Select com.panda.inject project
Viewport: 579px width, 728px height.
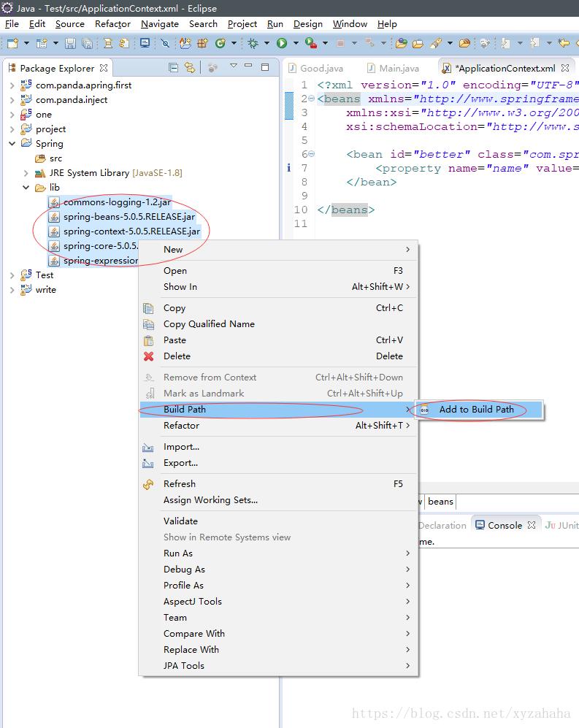coord(72,100)
